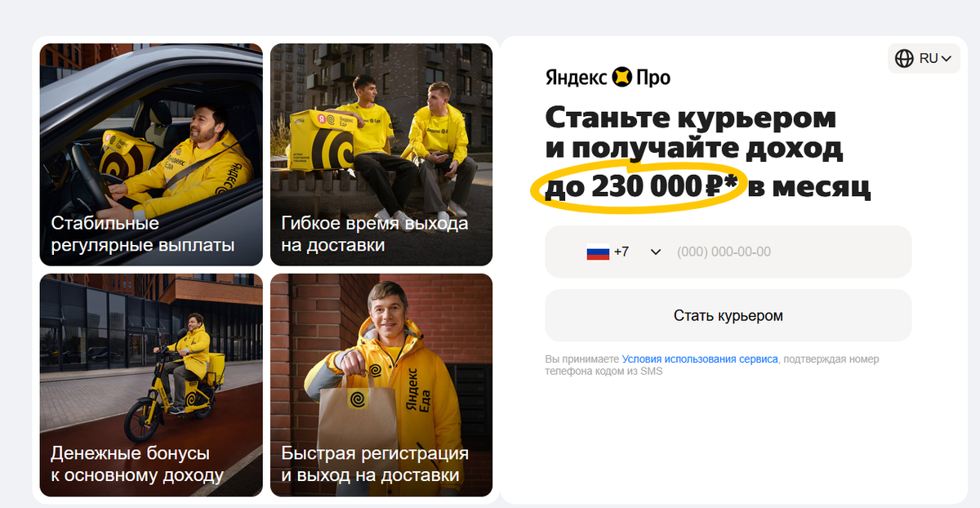This screenshot has height=508, width=980.
Task: Click the Про text in the logo
Action: coord(654,78)
